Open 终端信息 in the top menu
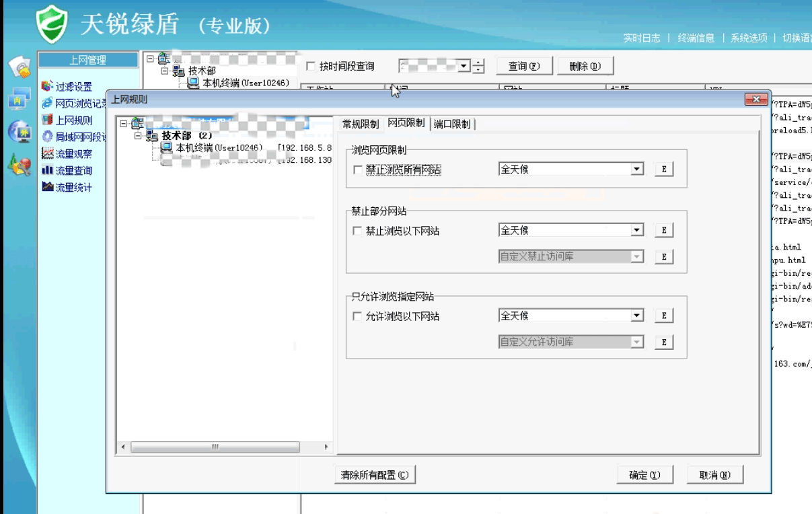Screen dimensions: 812x514 pyautogui.click(x=696, y=38)
